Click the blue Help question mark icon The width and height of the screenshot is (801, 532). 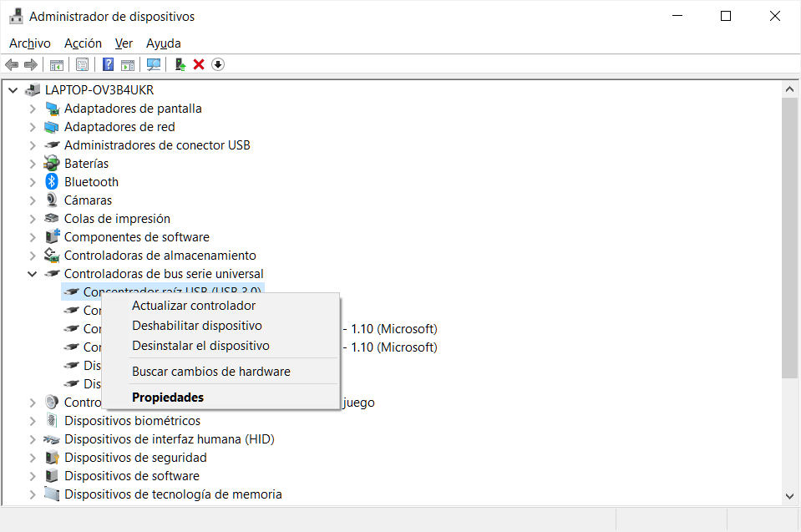click(109, 64)
